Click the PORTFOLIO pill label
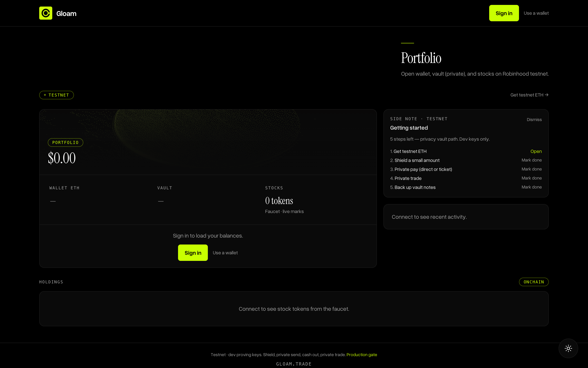The image size is (588, 368). pyautogui.click(x=65, y=142)
